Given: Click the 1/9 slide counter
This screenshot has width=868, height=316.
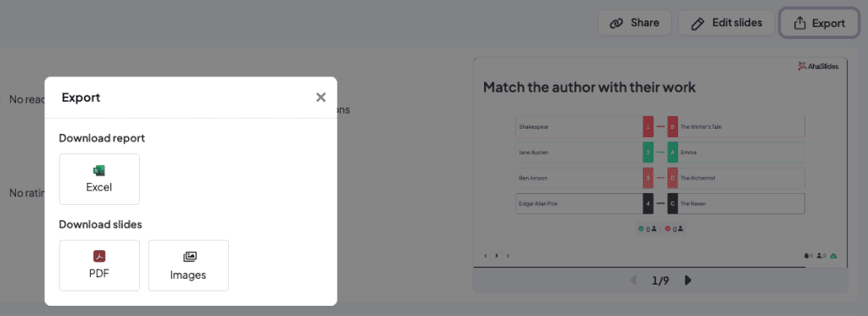Looking at the screenshot, I should (x=660, y=280).
